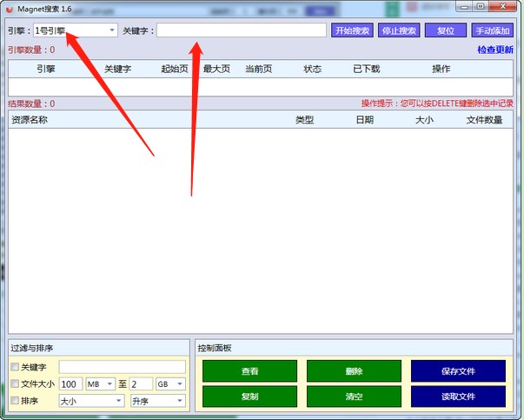Open the 检查更新 link
The width and height of the screenshot is (524, 420).
pos(494,50)
